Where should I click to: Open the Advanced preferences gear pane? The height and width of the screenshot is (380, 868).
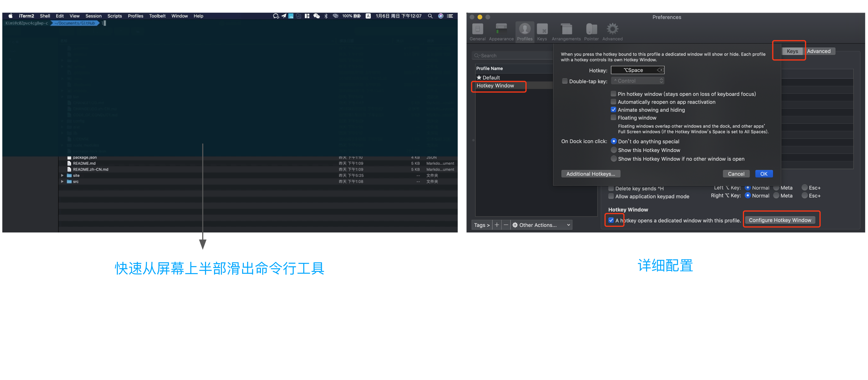click(x=612, y=32)
